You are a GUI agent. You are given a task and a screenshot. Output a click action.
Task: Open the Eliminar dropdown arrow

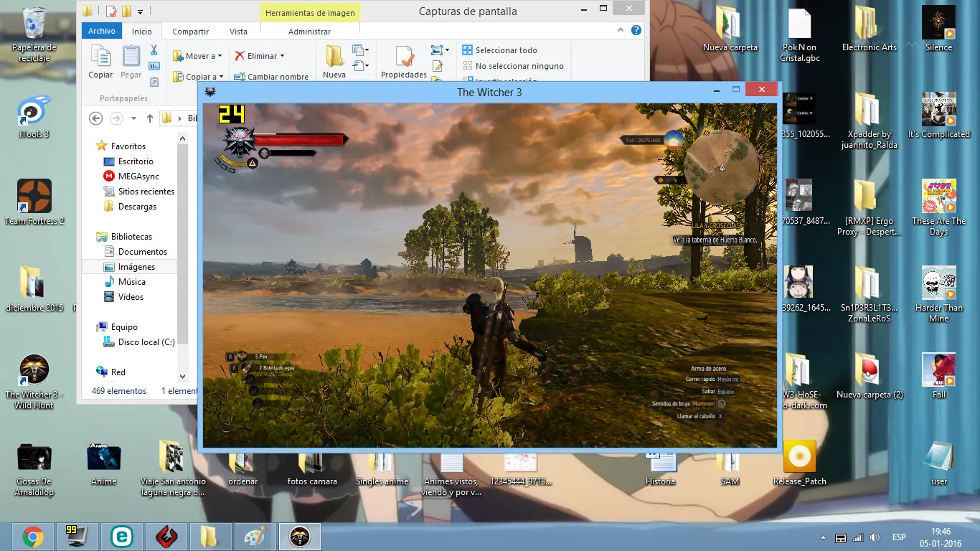tap(282, 56)
